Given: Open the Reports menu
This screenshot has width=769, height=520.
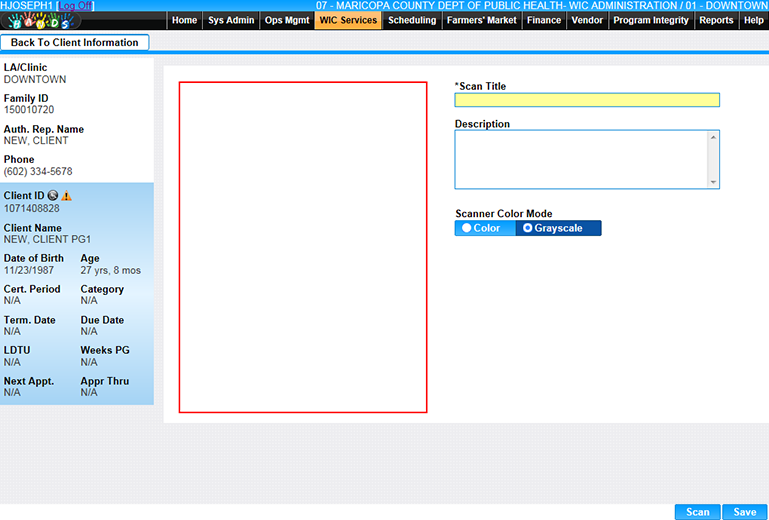Looking at the screenshot, I should (x=716, y=20).
